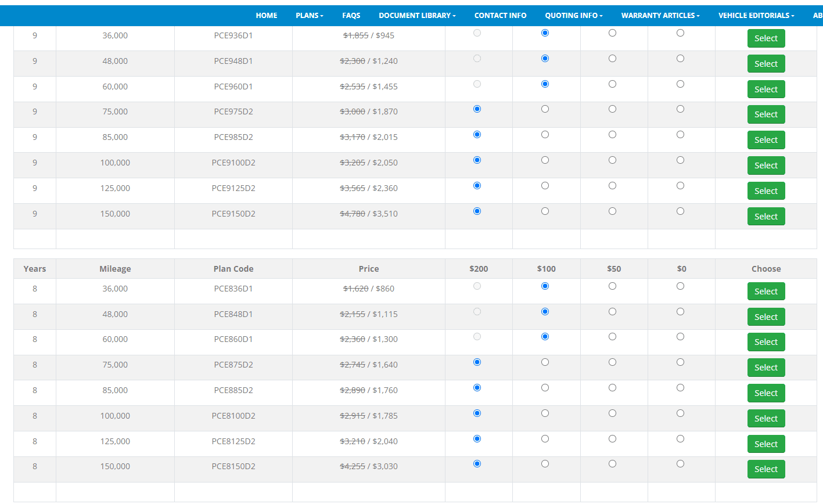The height and width of the screenshot is (504, 823).
Task: Select plan PCE875D2 button
Action: [766, 368]
